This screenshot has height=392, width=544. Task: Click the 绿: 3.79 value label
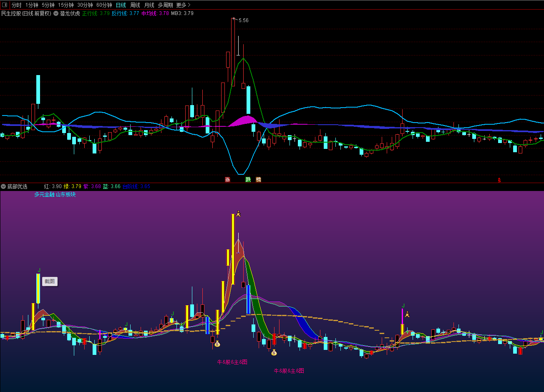pyautogui.click(x=73, y=186)
